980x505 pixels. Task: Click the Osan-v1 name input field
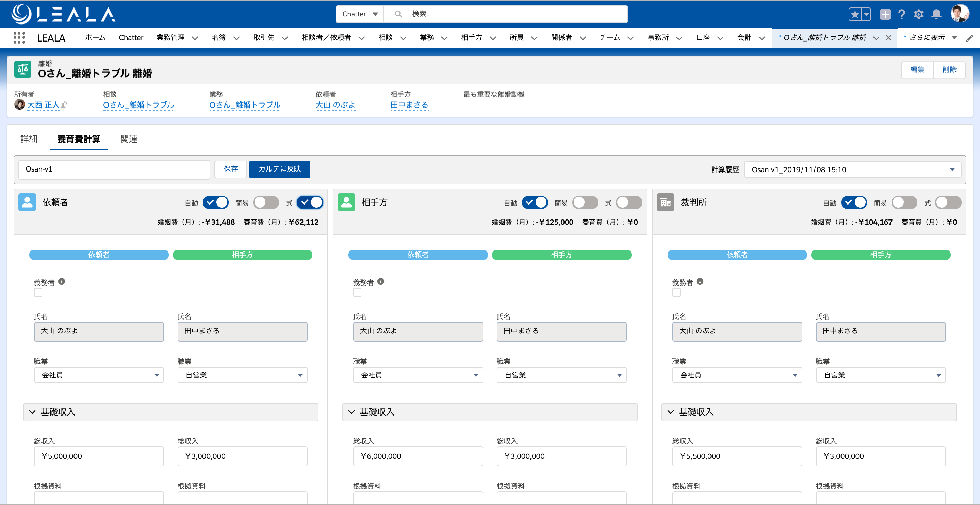pyautogui.click(x=114, y=169)
